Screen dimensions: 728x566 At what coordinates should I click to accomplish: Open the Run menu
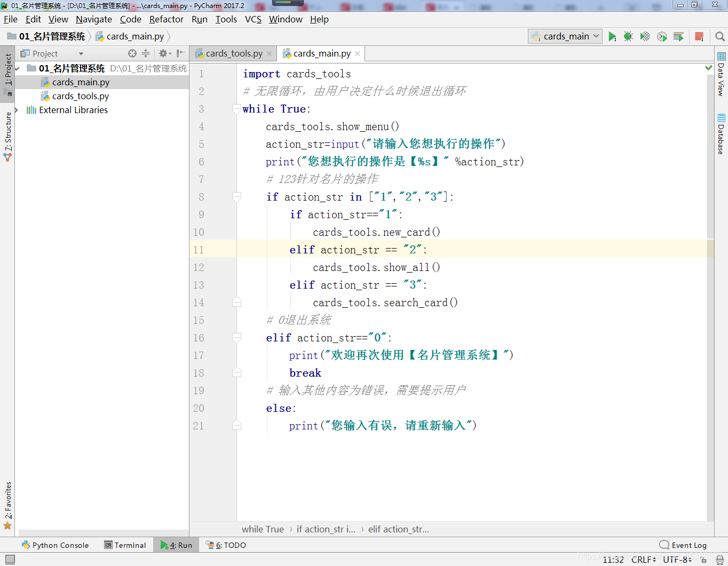click(x=200, y=19)
